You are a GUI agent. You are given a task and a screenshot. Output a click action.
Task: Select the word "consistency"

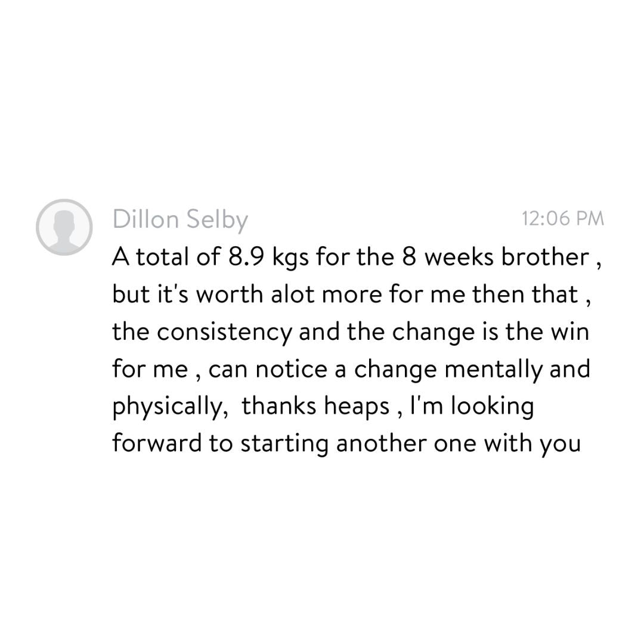224,333
